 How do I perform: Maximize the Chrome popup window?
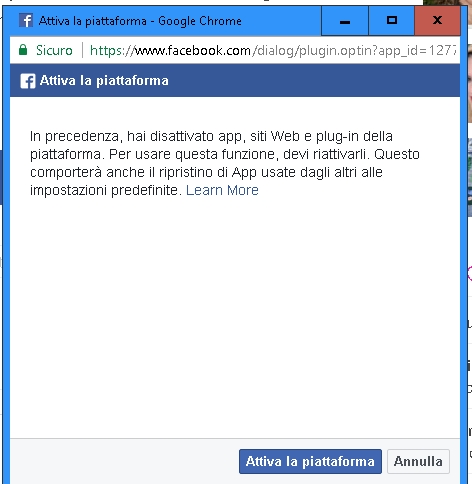pos(392,21)
